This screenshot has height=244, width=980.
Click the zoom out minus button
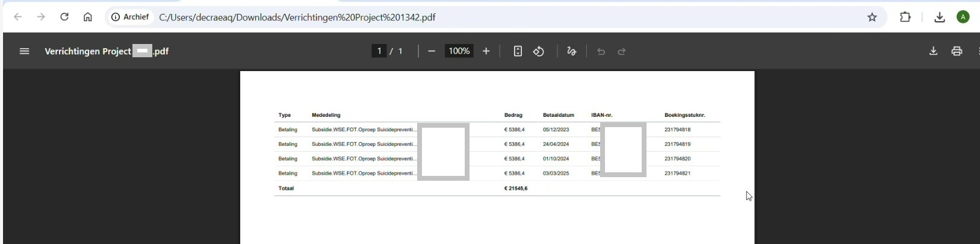(x=432, y=51)
